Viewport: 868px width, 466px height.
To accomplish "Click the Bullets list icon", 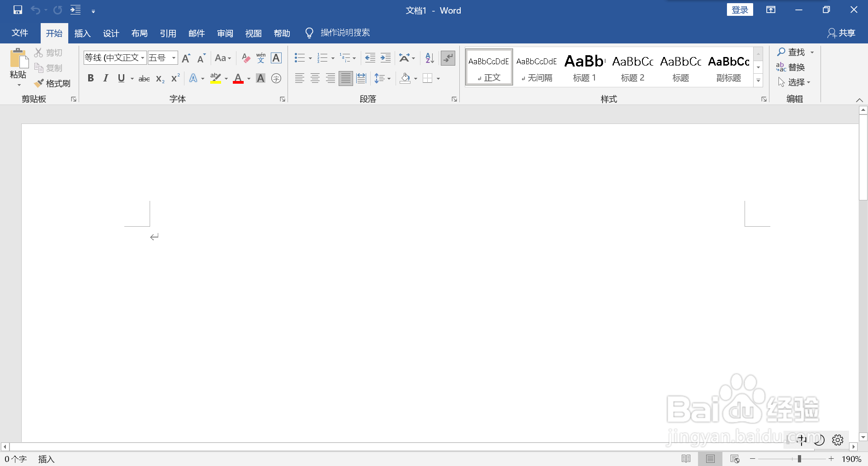I will pyautogui.click(x=299, y=58).
